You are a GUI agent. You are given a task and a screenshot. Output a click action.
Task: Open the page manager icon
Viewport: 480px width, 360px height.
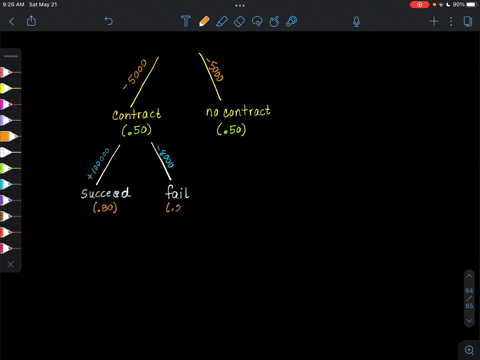click(x=468, y=22)
